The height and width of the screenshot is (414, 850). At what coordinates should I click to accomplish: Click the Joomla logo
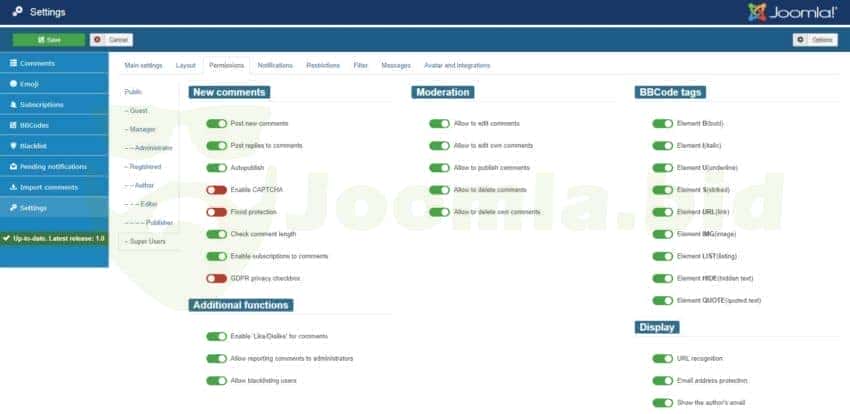[x=794, y=12]
